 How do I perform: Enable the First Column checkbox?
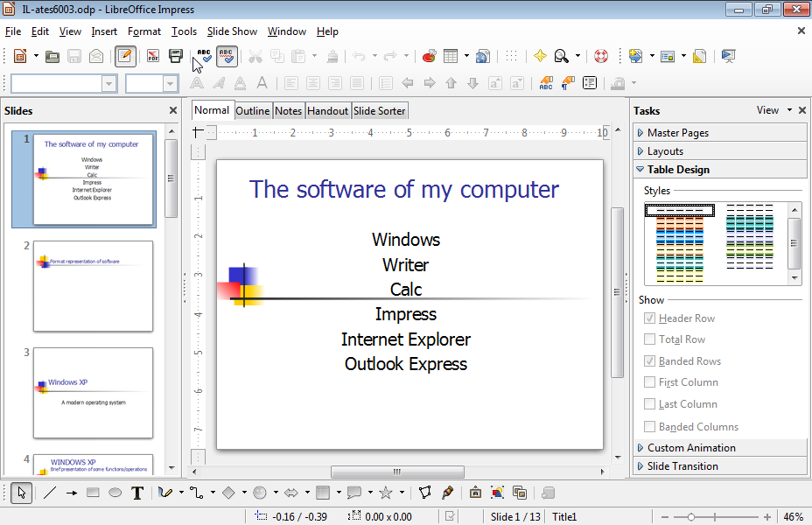[x=649, y=382]
